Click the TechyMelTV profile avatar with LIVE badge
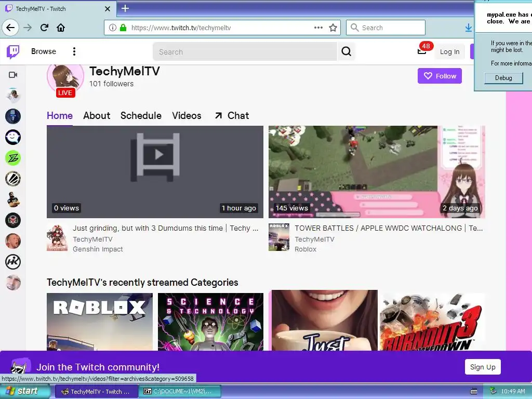The width and height of the screenshot is (532, 399). point(65,79)
